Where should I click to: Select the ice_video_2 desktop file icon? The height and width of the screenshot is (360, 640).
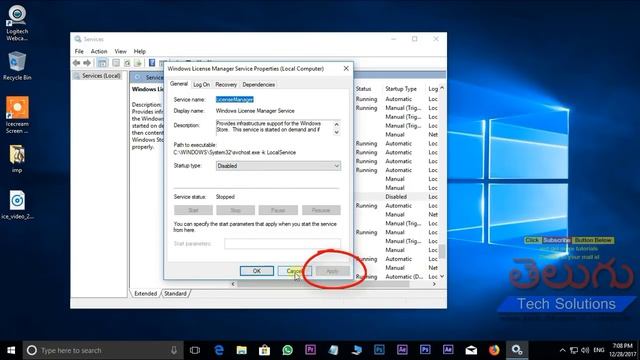pos(17,205)
